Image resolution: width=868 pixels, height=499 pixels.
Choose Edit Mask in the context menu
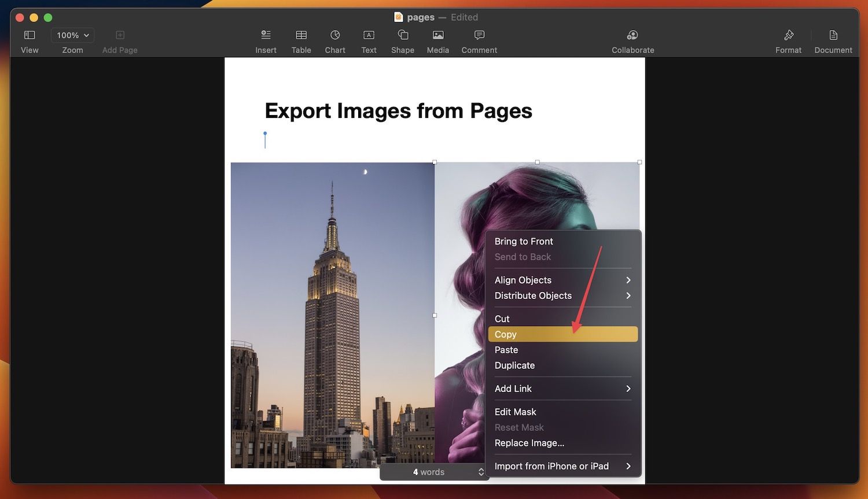(516, 412)
